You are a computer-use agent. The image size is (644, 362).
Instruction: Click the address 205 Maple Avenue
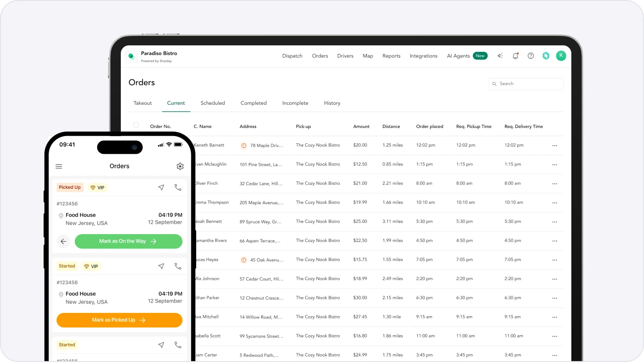point(262,203)
